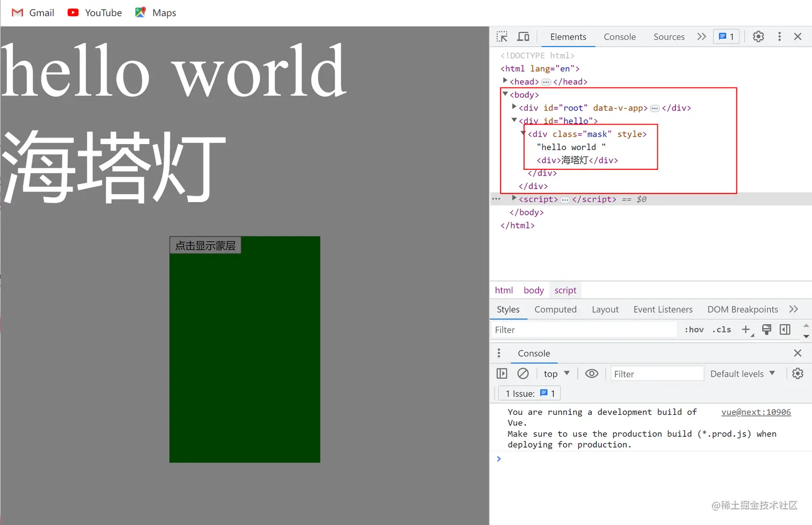Open the DOM Breakpoints pane tab
Image resolution: width=812 pixels, height=525 pixels.
point(743,310)
